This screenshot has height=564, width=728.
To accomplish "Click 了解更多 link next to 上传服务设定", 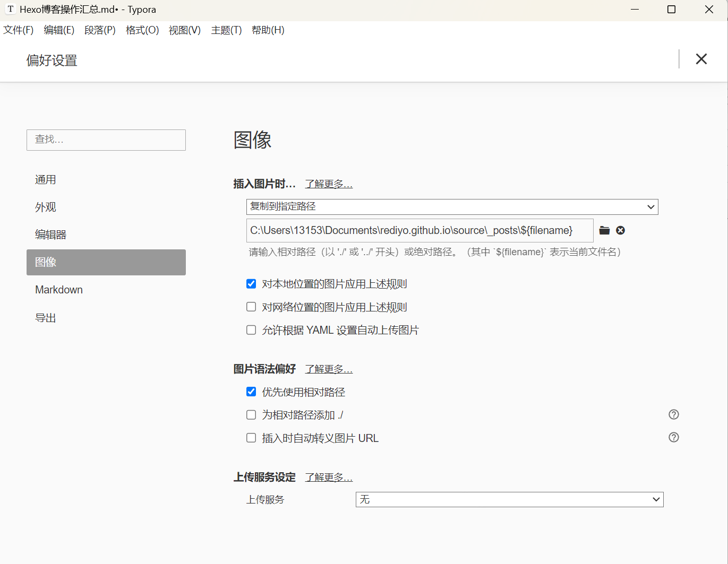I will click(x=329, y=478).
